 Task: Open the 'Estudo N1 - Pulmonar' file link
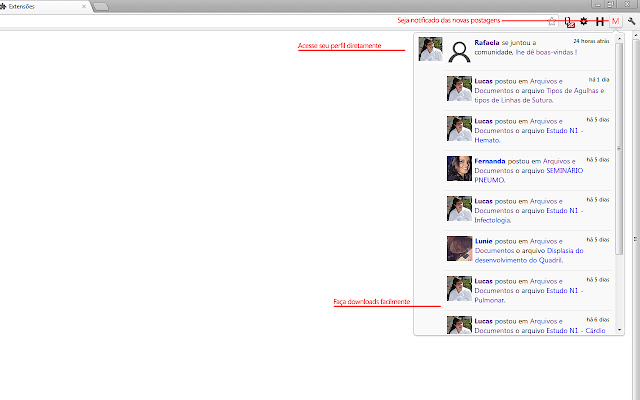click(x=490, y=300)
